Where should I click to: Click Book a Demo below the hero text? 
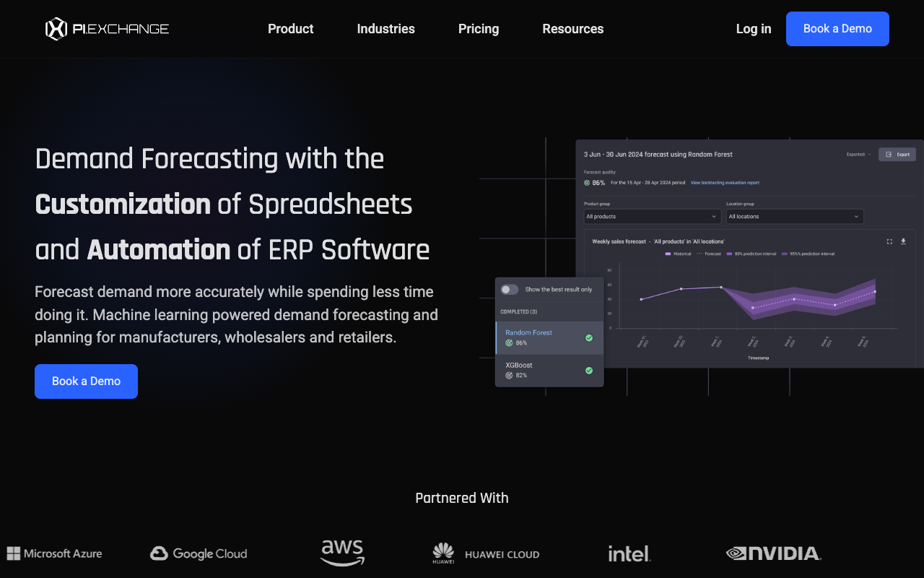pos(86,381)
